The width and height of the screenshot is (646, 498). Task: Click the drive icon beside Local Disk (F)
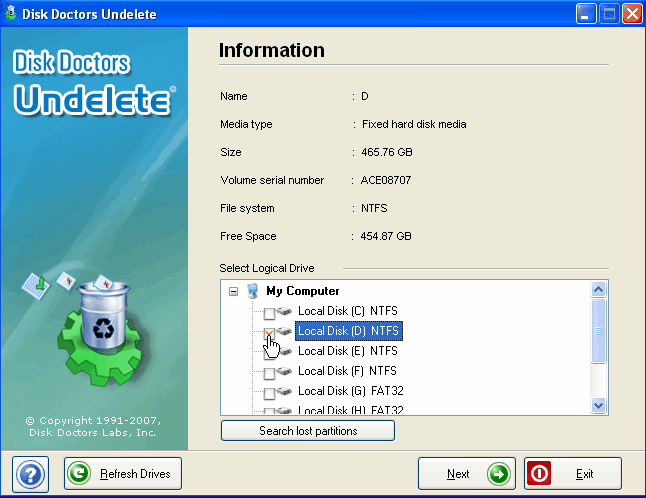tap(284, 371)
